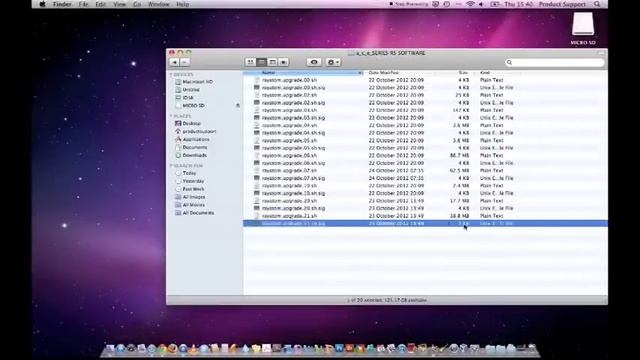
Task: Switch to list view
Action: (261, 62)
